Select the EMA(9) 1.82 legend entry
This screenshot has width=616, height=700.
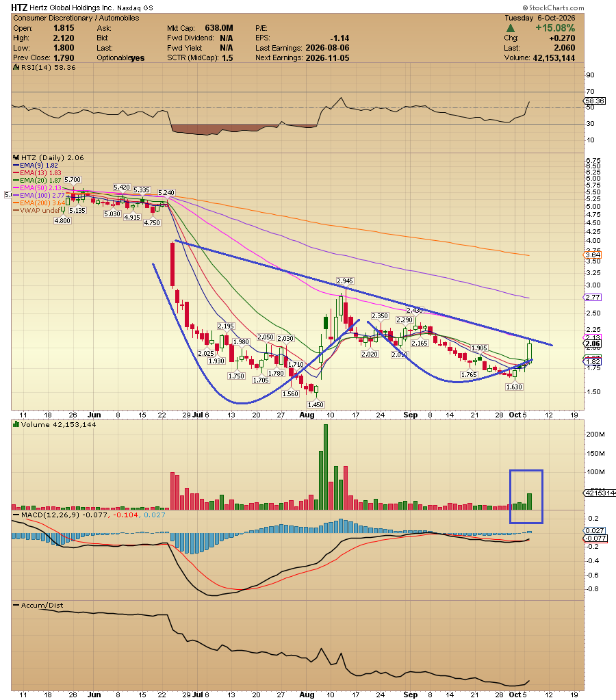pyautogui.click(x=36, y=165)
